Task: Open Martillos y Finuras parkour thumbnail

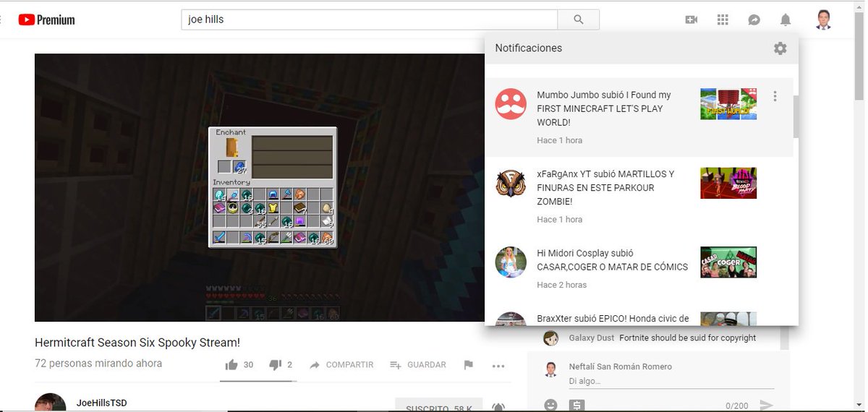Action: 728,183
